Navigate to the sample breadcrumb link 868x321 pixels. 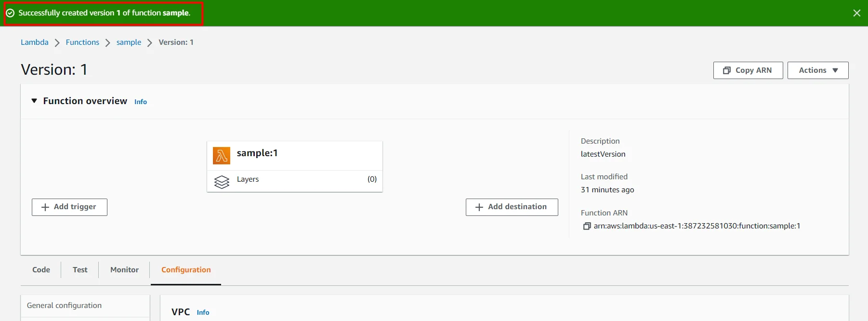(129, 42)
